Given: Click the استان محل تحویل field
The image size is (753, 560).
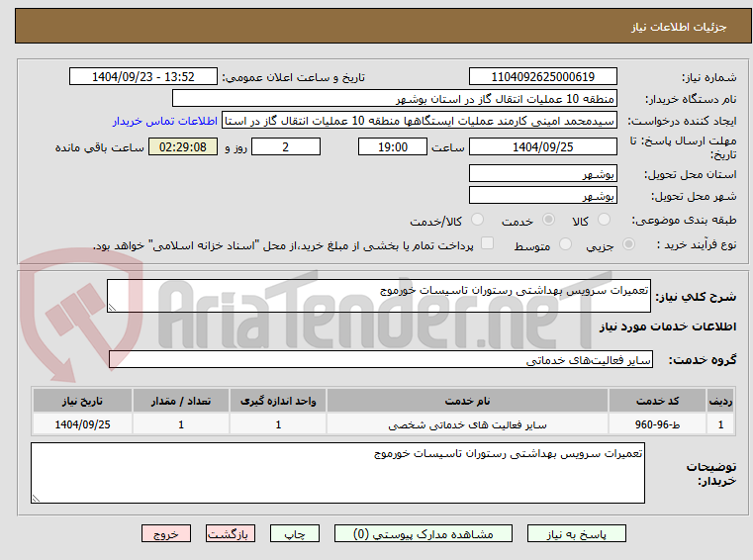Looking at the screenshot, I should click(542, 173).
